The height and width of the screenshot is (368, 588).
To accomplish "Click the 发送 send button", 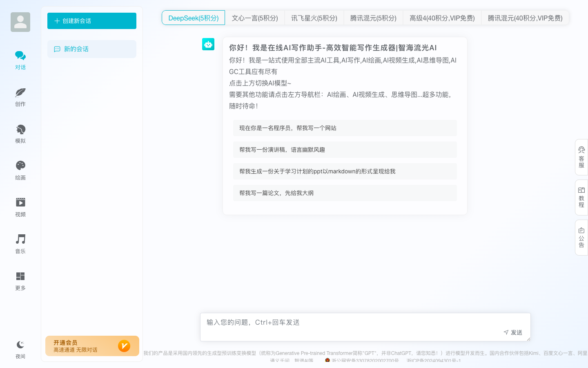I will point(513,332).
